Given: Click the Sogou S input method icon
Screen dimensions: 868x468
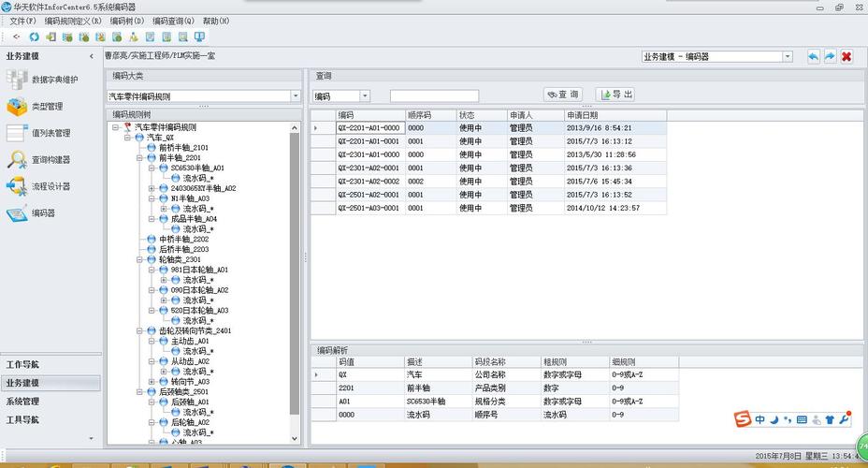Looking at the screenshot, I should point(743,419).
